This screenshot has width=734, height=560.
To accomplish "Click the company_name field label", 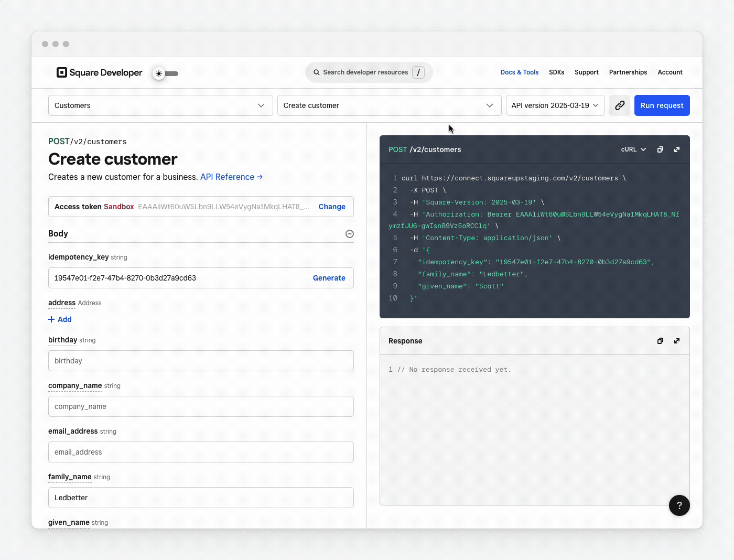I will tap(75, 386).
